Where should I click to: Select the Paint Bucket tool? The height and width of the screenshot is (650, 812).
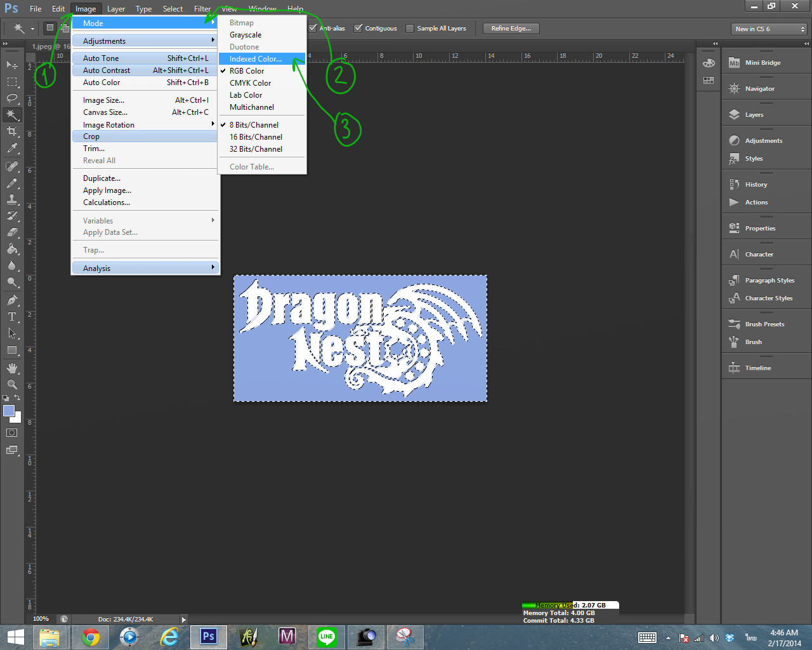tap(12, 249)
